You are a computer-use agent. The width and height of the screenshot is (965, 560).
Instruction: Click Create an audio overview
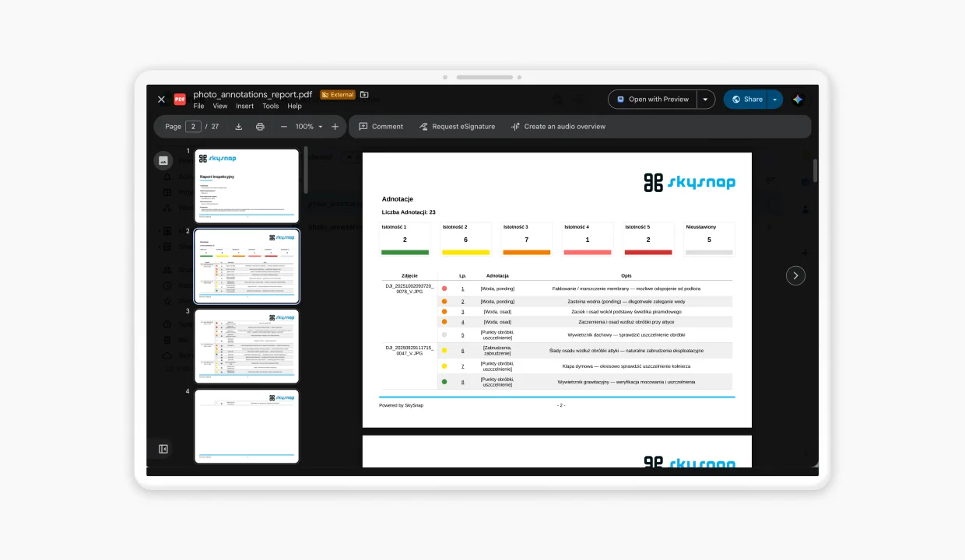pyautogui.click(x=558, y=127)
